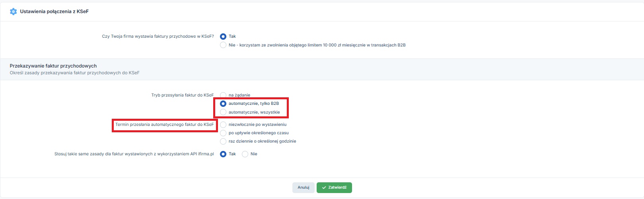The image size is (644, 199).
Task: Select 'Tak' for issuing revenue invoices in KSeF
Action: click(223, 37)
